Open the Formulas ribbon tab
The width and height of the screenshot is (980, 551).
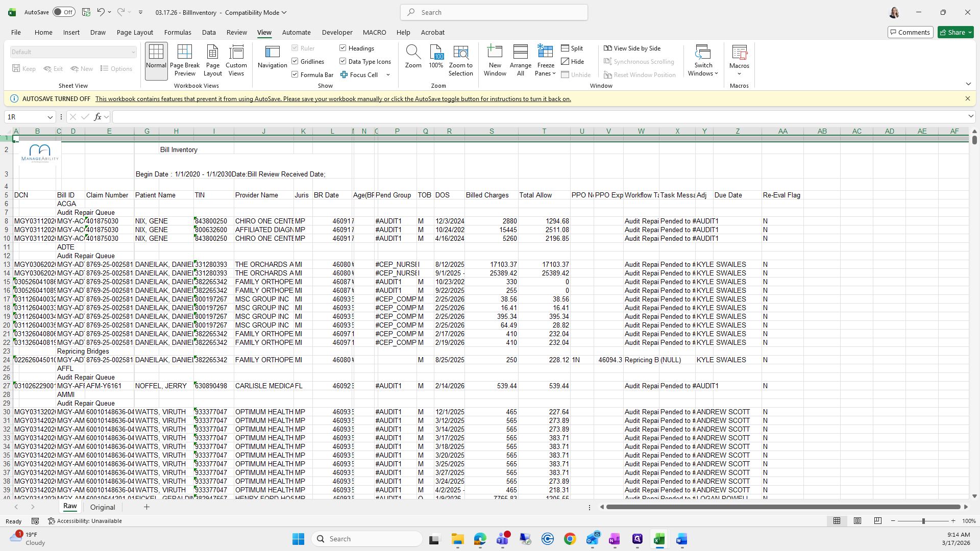pos(178,32)
